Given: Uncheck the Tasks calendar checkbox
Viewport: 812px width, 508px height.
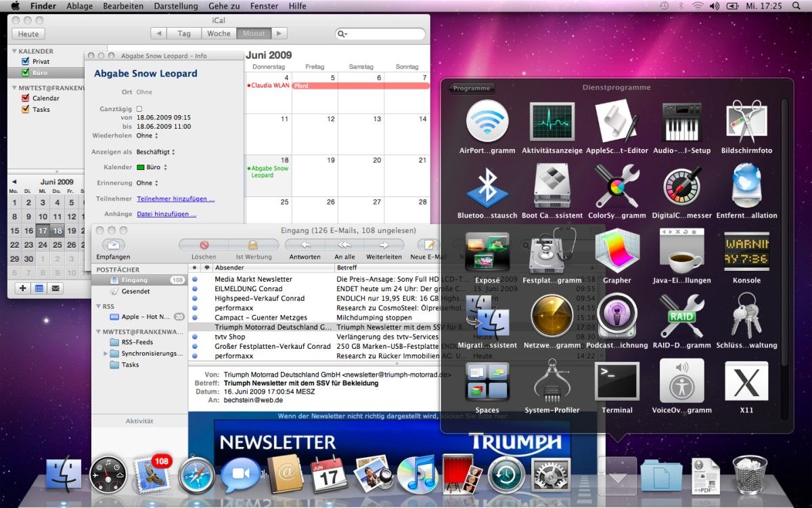Looking at the screenshot, I should coord(26,109).
